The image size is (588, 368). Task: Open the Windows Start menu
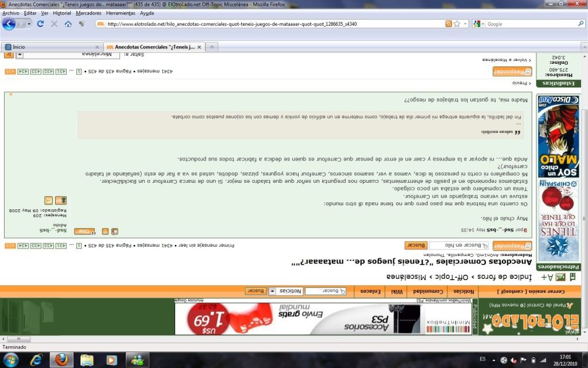(x=10, y=360)
